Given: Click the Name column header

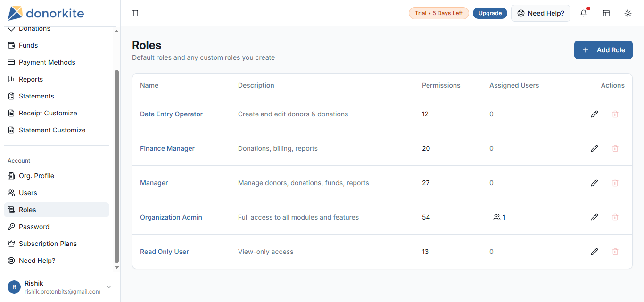Looking at the screenshot, I should click(149, 85).
